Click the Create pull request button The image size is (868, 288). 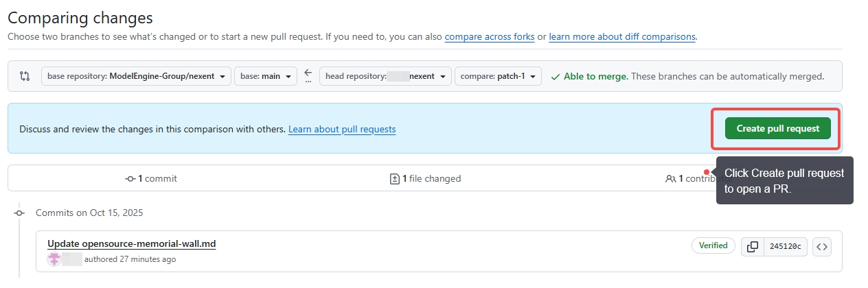777,128
